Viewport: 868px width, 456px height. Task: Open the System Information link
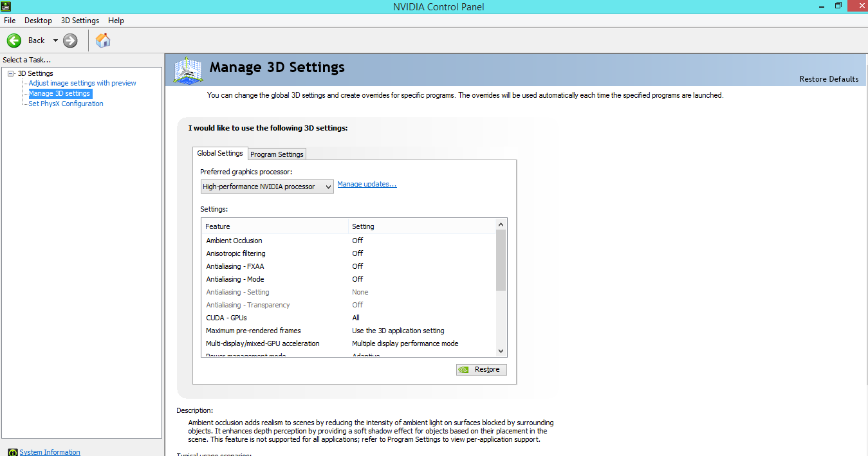click(x=50, y=452)
